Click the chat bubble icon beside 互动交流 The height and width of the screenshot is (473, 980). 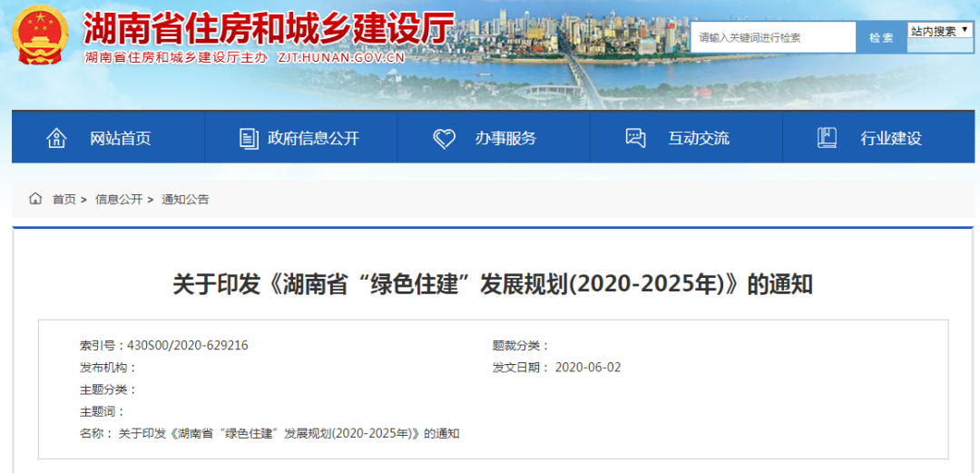tap(635, 138)
